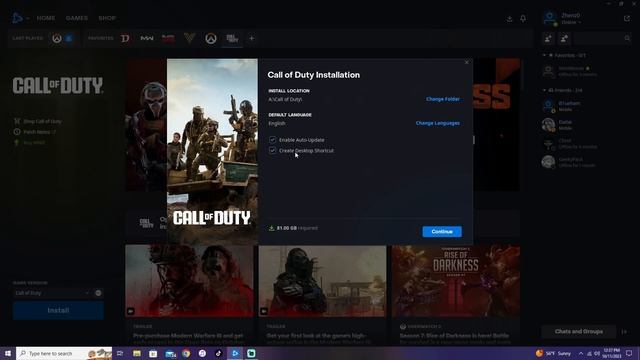
Task: Click the blue Continue button
Action: click(x=442, y=231)
